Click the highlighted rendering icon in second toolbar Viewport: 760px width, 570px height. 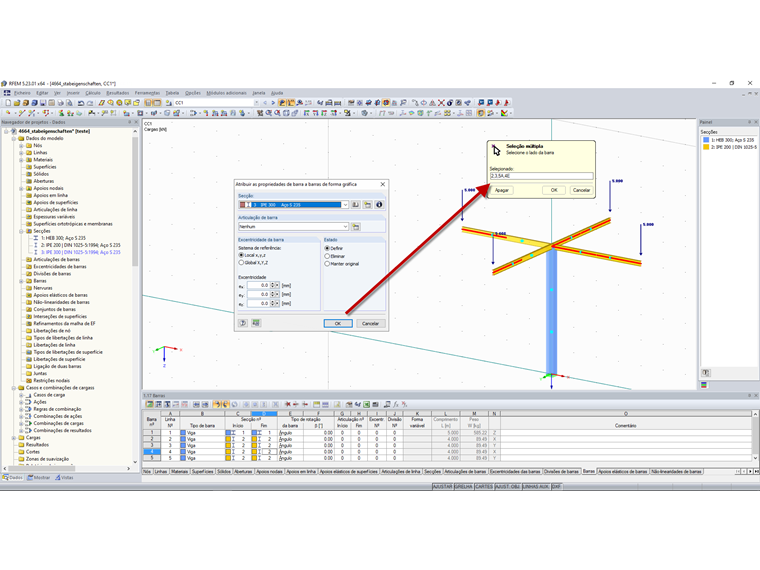480,113
